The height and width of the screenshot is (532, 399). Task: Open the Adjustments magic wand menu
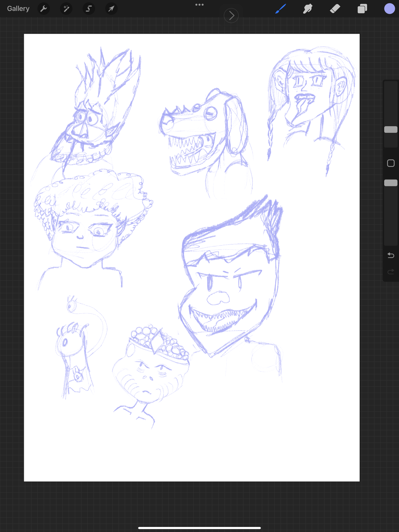coord(66,9)
